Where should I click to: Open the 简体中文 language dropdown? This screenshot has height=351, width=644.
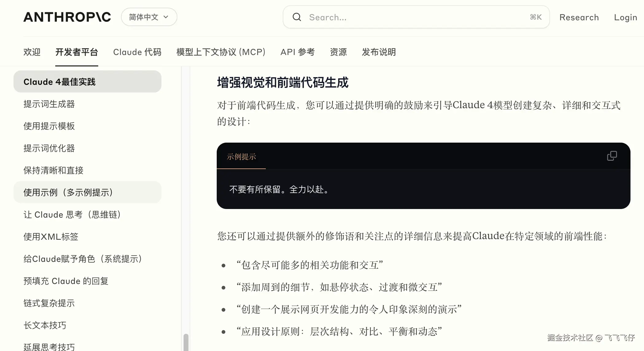(149, 17)
